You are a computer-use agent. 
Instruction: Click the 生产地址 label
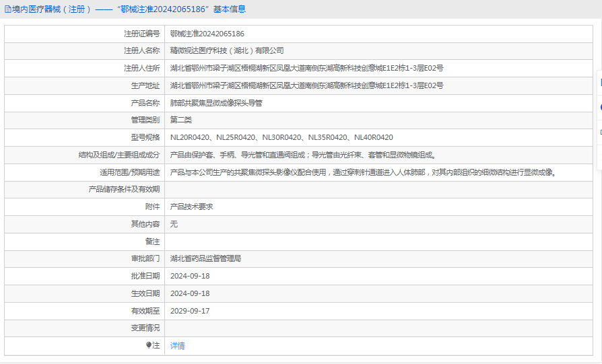click(145, 85)
